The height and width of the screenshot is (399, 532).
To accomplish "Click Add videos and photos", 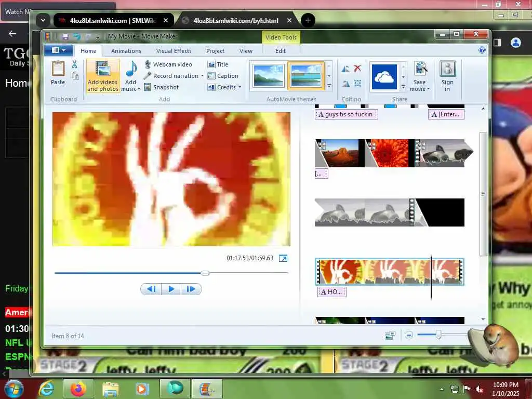I will tap(103, 76).
